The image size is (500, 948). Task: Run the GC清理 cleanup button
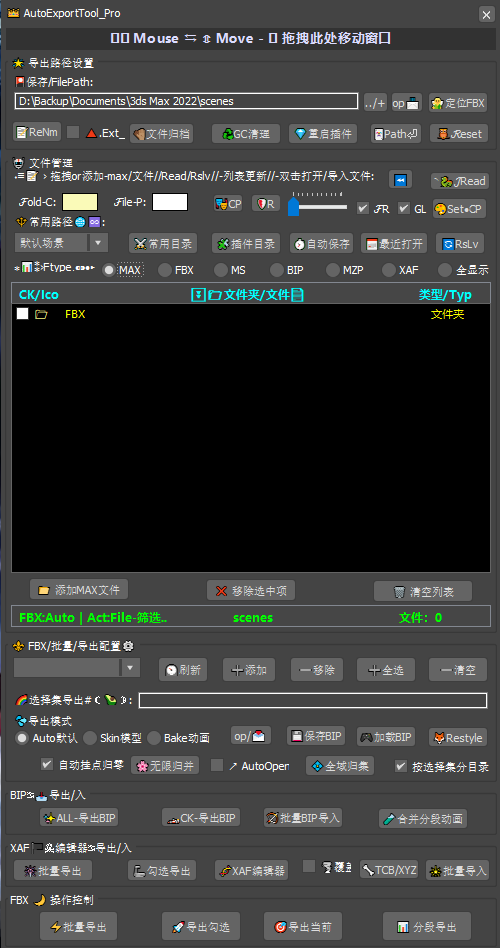[x=246, y=134]
